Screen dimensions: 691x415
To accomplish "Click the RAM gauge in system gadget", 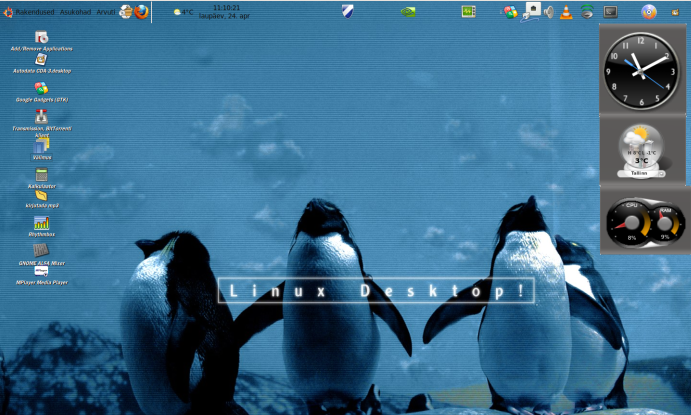I will point(665,223).
